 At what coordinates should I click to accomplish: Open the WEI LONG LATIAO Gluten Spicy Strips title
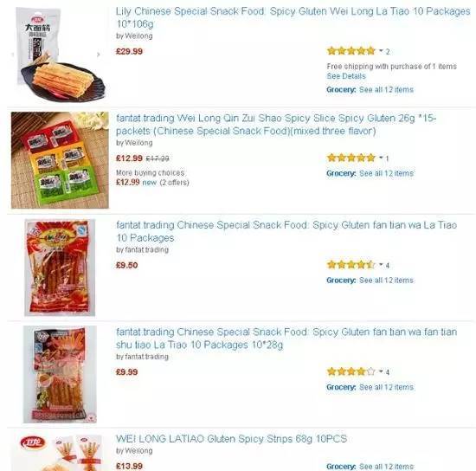(x=231, y=439)
